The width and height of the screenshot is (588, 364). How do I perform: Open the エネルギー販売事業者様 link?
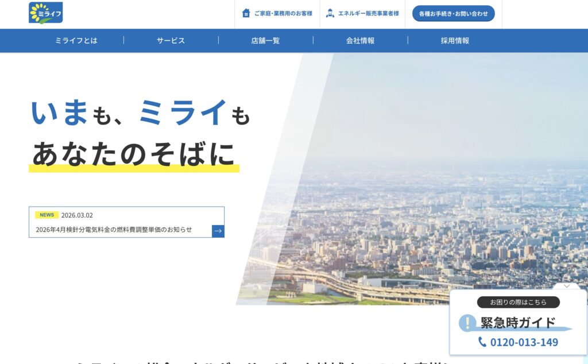pyautogui.click(x=368, y=13)
